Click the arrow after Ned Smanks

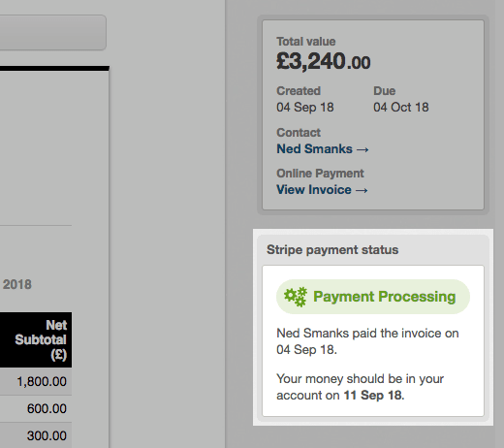click(362, 149)
